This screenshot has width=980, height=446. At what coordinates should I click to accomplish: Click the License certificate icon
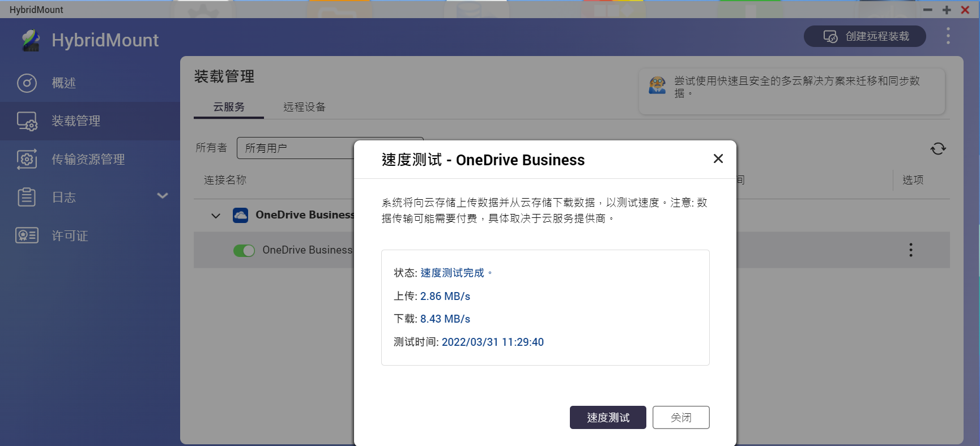[x=27, y=235]
